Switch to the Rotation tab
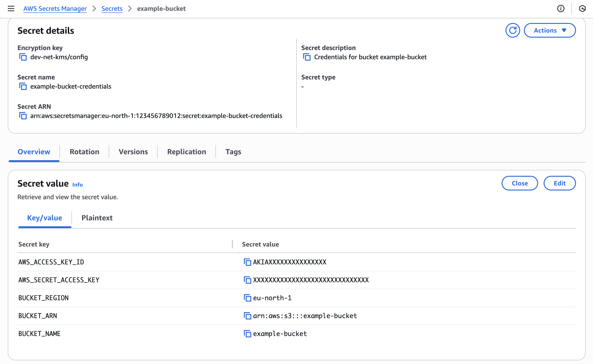Screen dimensions: 593x364 (84, 152)
